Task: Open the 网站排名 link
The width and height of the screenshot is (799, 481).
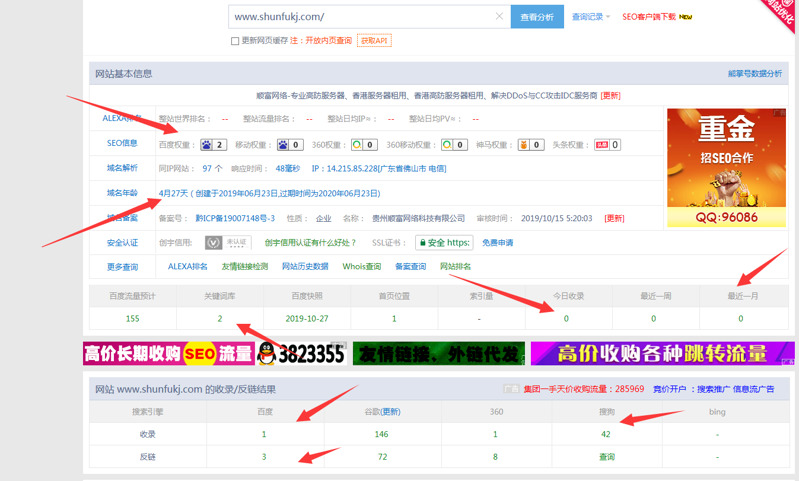Action: pos(456,266)
